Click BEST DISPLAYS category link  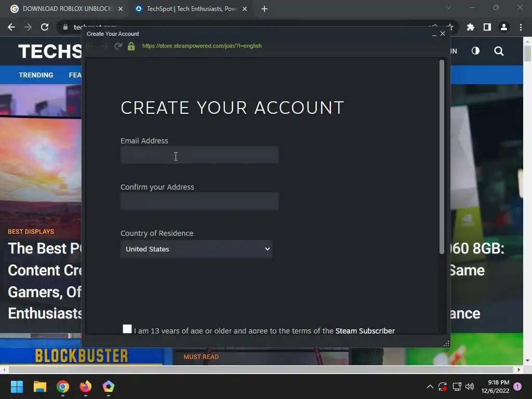31,232
